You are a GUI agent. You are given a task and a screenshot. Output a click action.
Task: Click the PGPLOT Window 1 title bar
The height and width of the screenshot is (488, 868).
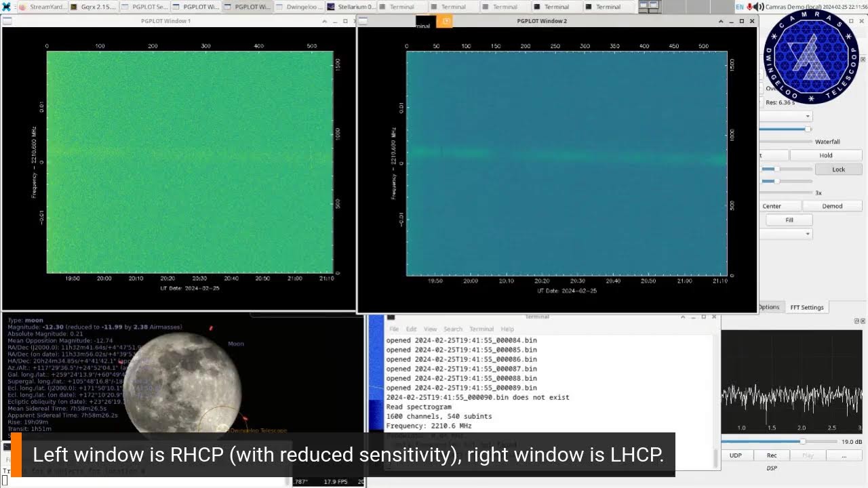(x=165, y=21)
